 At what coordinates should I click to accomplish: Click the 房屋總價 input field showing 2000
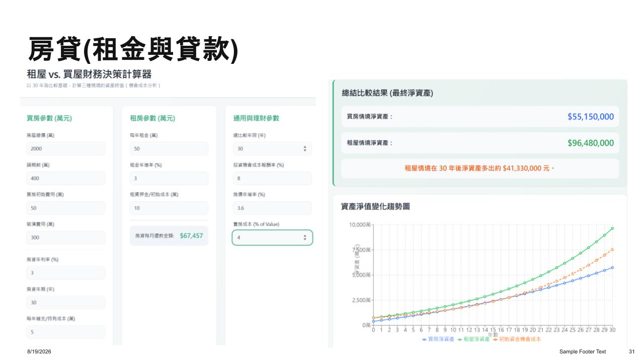(x=66, y=149)
